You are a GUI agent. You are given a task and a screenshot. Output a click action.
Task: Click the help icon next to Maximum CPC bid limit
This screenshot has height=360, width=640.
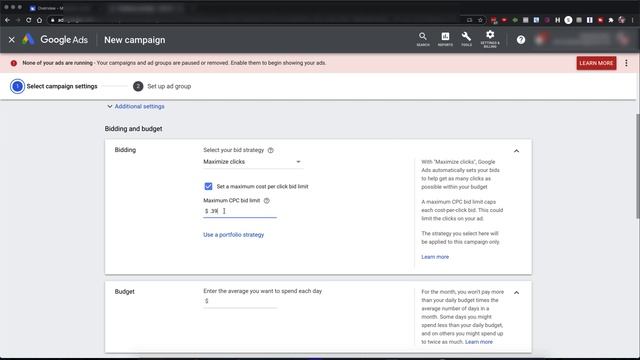267,200
